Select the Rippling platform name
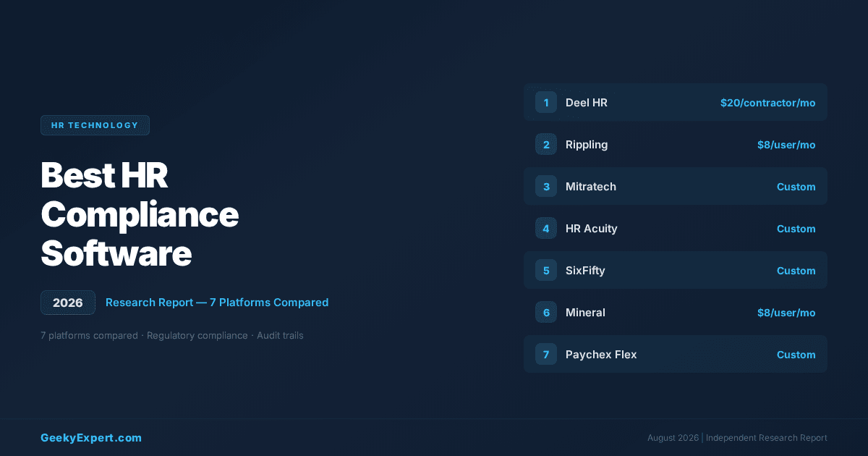Screen dimensions: 868x456 pyautogui.click(x=587, y=145)
